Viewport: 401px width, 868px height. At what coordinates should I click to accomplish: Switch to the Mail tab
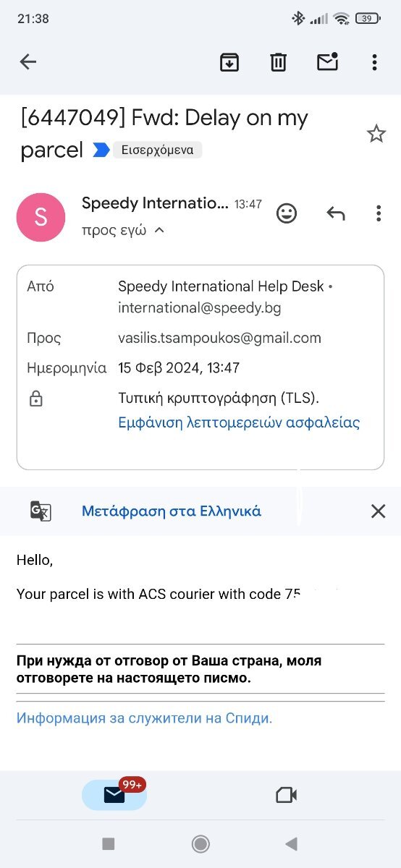[114, 794]
